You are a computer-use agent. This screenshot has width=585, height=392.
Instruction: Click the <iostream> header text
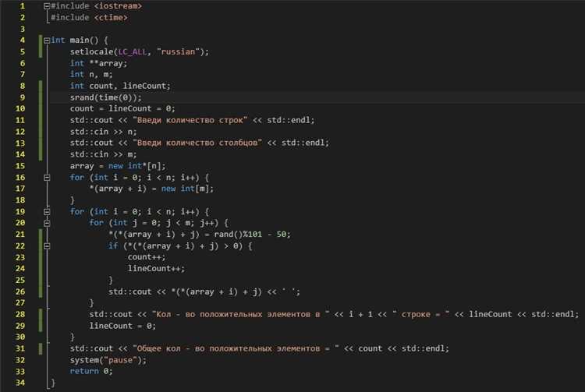click(x=118, y=6)
